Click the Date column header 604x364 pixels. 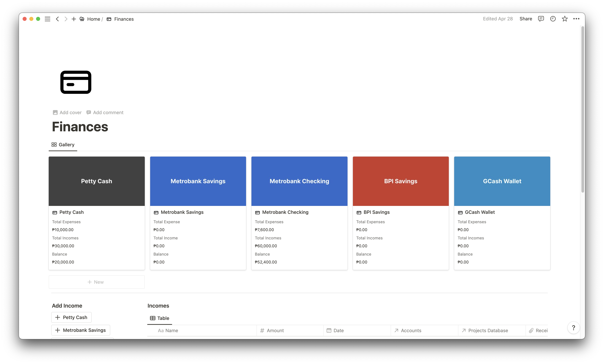coord(357,330)
